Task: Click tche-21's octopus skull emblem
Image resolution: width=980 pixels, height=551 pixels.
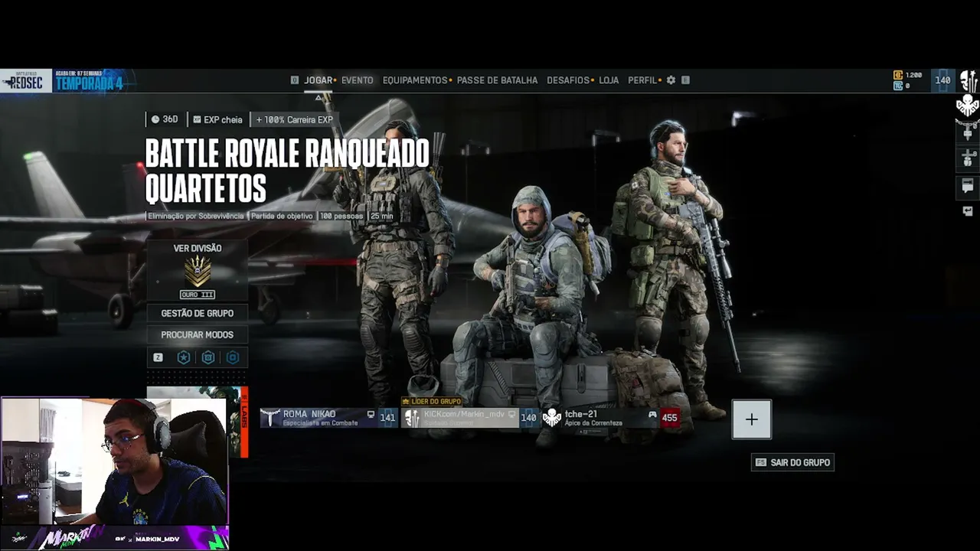Action: [552, 418]
